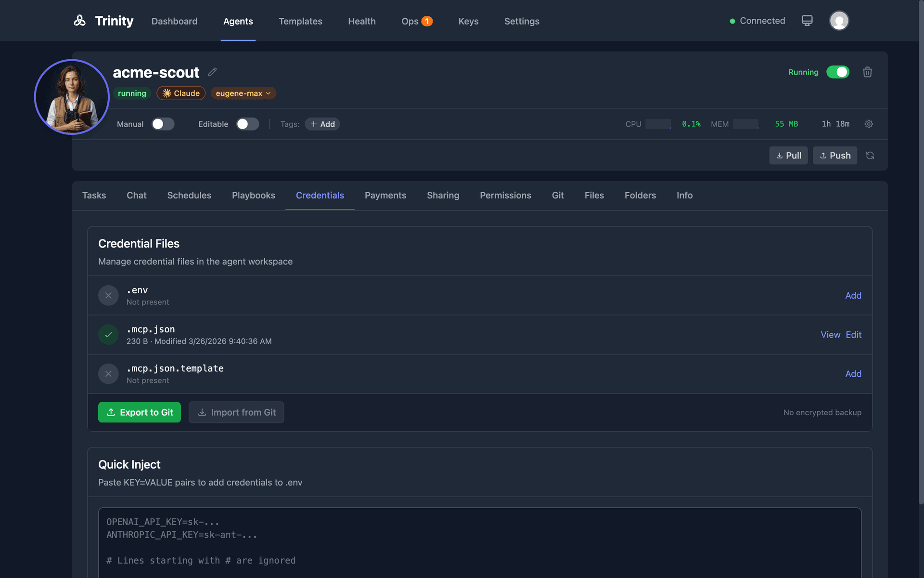Viewport: 924px width, 578px height.
Task: Enable the Editable toggle
Action: click(247, 124)
